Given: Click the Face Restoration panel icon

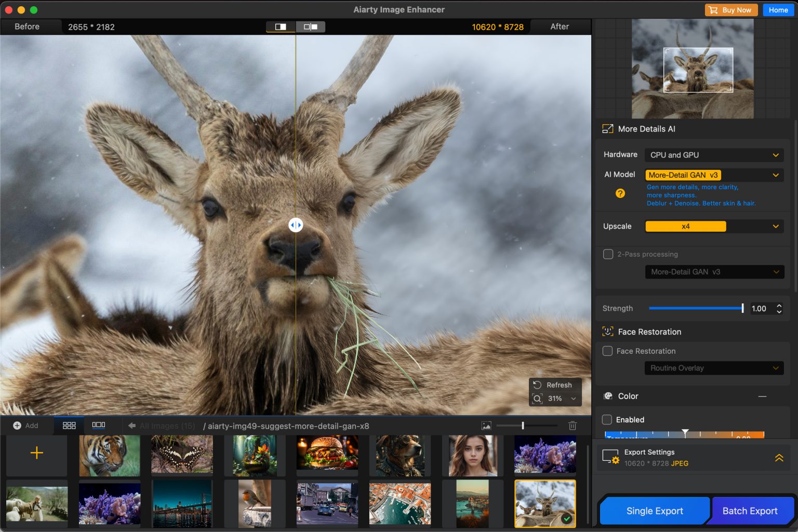Looking at the screenshot, I should [608, 331].
